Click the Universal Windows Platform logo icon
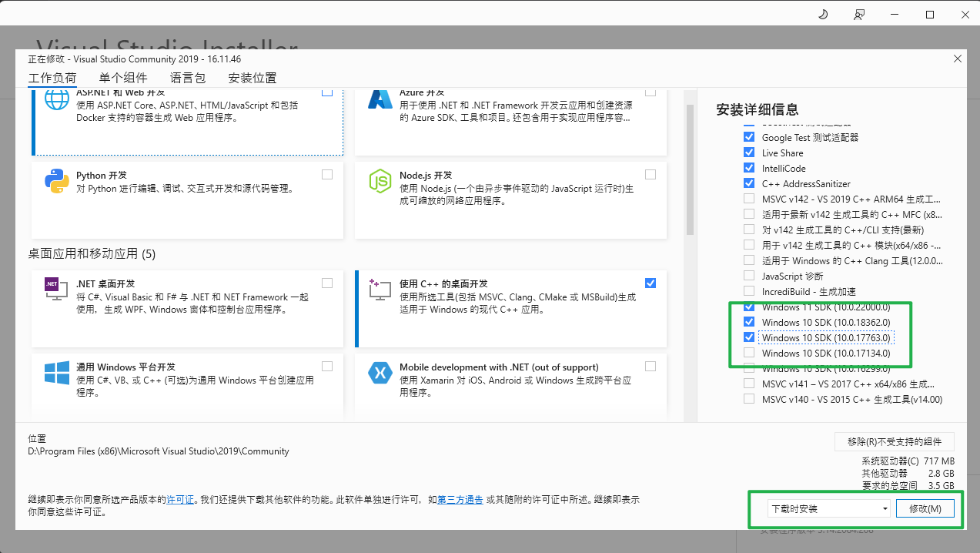This screenshot has width=980, height=553. tap(57, 374)
